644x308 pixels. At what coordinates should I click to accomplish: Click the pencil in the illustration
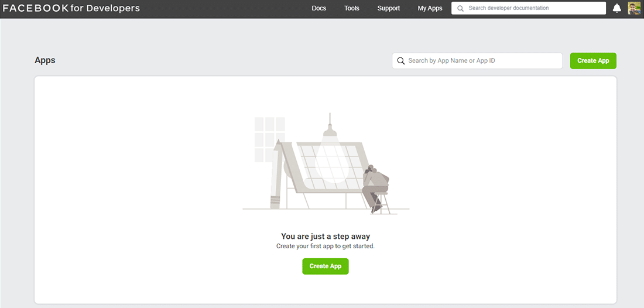coord(276,176)
